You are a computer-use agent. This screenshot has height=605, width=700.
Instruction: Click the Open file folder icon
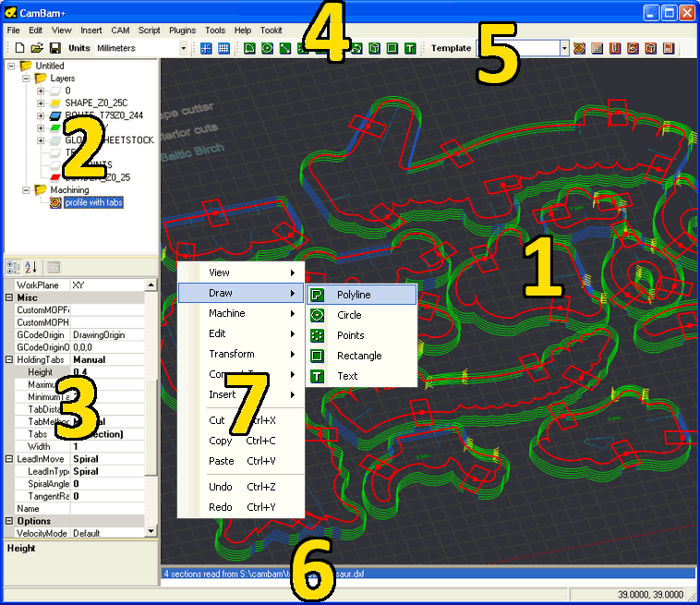coord(37,48)
